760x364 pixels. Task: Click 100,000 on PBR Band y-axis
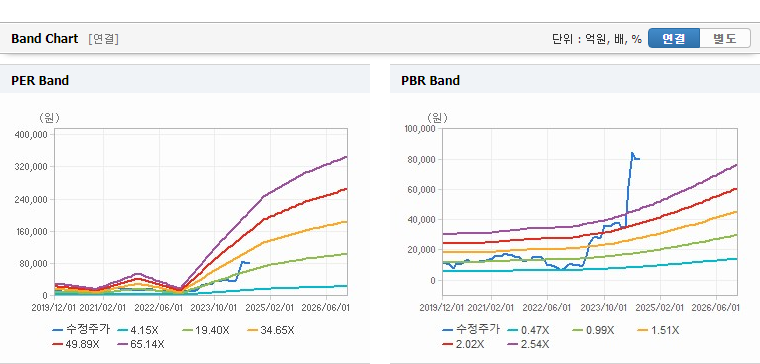[420, 128]
